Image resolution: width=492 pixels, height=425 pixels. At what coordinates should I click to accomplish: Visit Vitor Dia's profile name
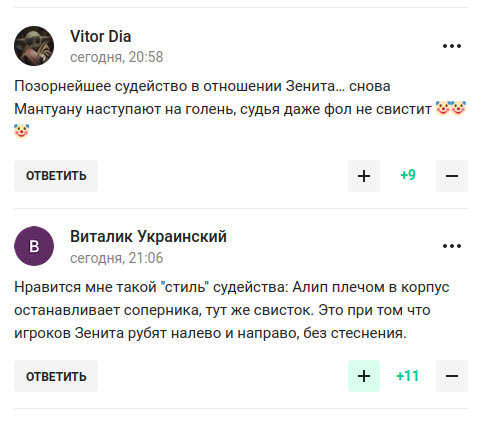pyautogui.click(x=100, y=36)
